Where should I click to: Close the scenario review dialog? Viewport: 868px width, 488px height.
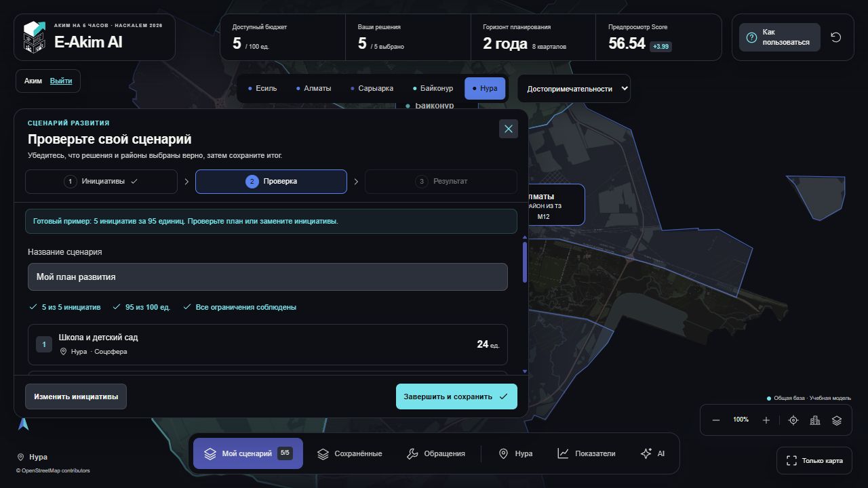tap(509, 129)
